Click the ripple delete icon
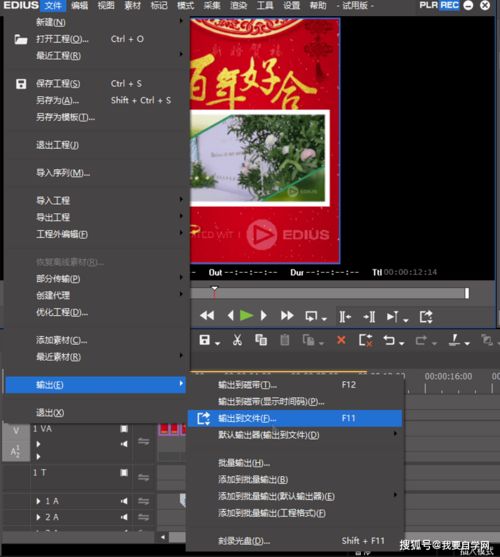The image size is (500, 557). click(x=366, y=340)
